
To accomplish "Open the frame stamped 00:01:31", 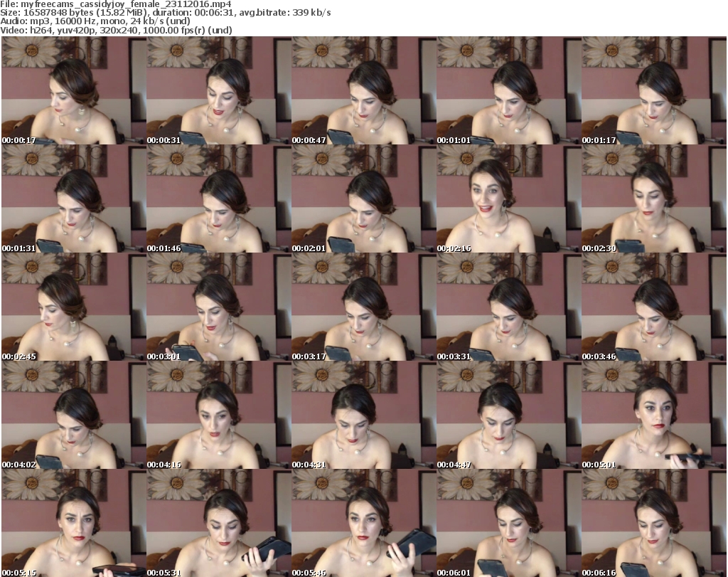I will pos(74,198).
